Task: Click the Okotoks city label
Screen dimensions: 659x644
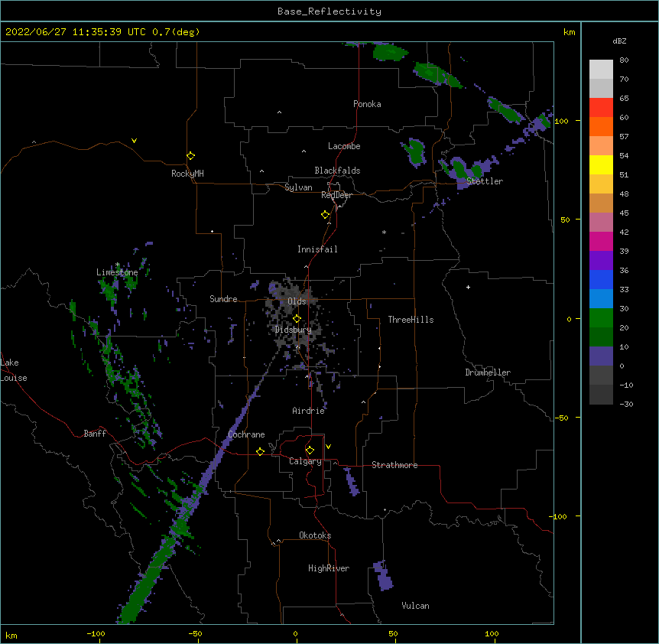Action: tap(315, 535)
